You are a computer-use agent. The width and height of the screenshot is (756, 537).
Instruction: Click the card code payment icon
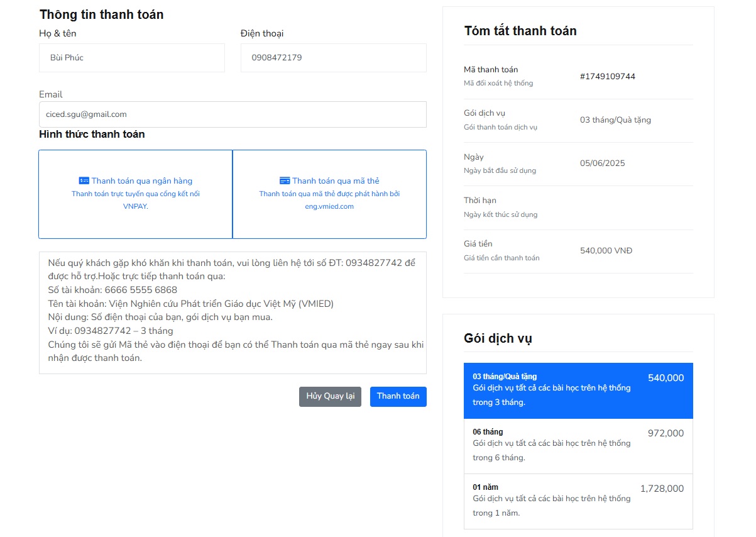click(x=285, y=180)
